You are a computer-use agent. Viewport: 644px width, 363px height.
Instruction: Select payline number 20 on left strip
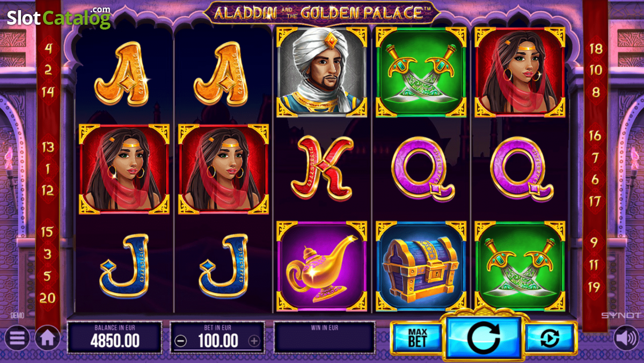(x=48, y=297)
